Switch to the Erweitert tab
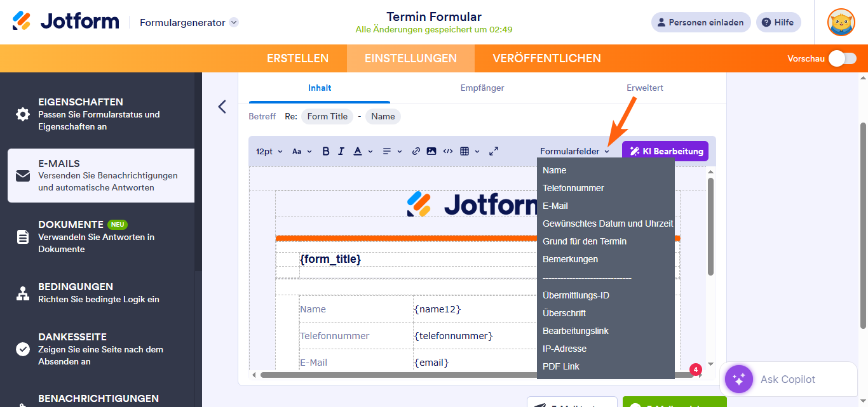The height and width of the screenshot is (407, 868). click(x=644, y=88)
